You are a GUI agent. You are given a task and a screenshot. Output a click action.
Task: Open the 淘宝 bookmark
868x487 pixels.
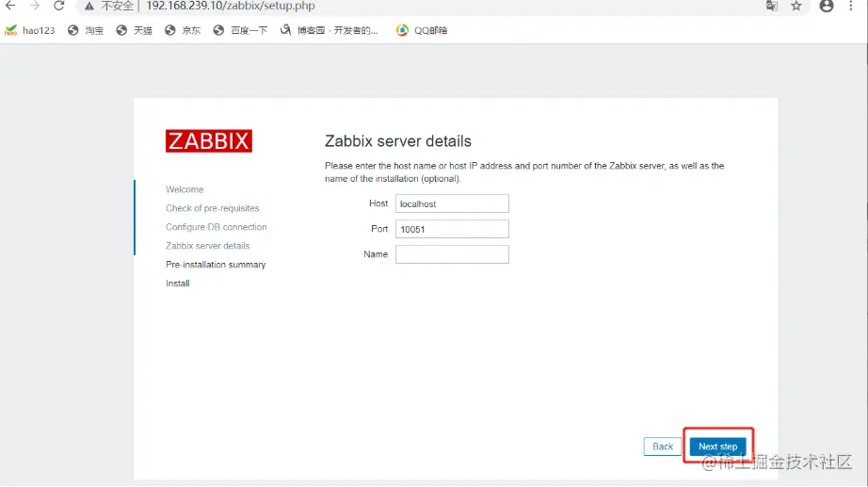tap(86, 30)
